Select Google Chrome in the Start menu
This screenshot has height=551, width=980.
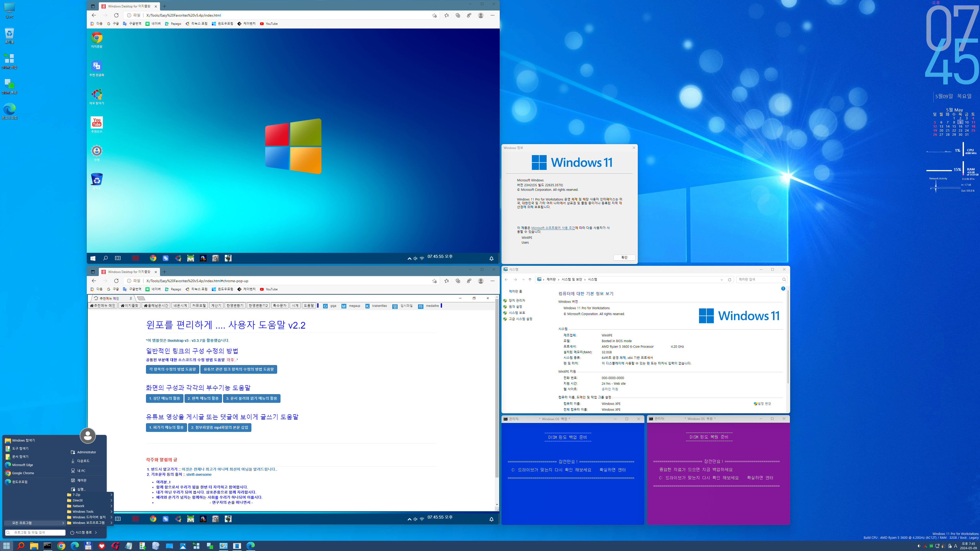coord(35,473)
